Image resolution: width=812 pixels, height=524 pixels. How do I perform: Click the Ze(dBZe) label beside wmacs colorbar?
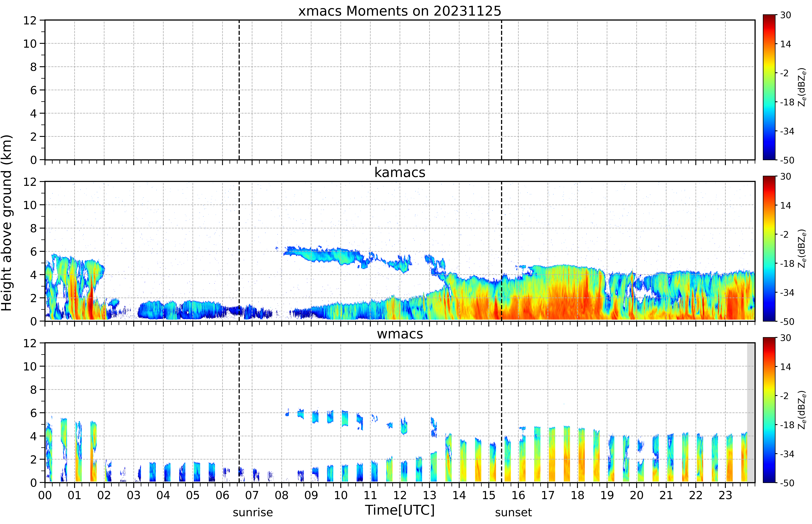[802, 410]
